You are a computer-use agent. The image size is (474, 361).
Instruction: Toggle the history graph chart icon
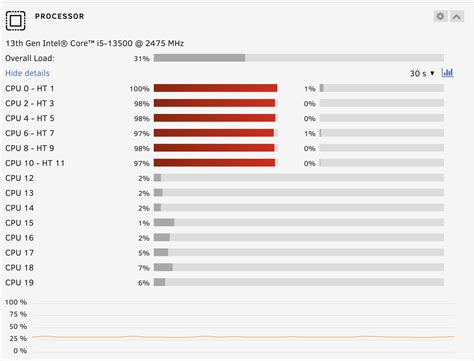tap(447, 73)
